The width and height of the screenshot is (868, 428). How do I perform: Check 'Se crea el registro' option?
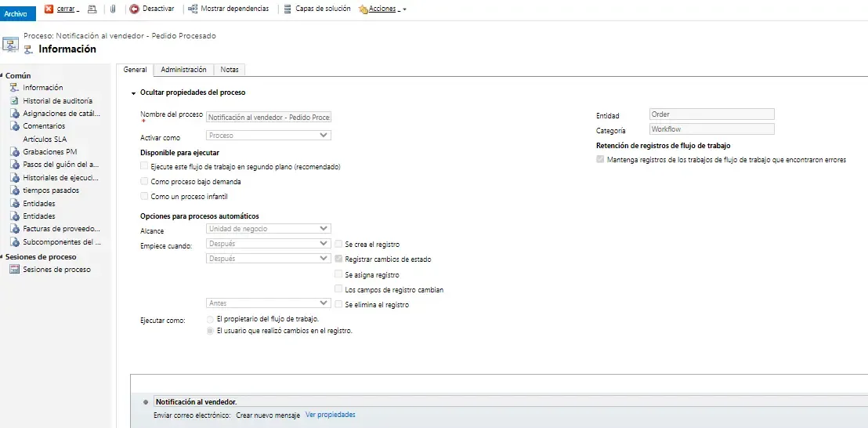tap(338, 245)
